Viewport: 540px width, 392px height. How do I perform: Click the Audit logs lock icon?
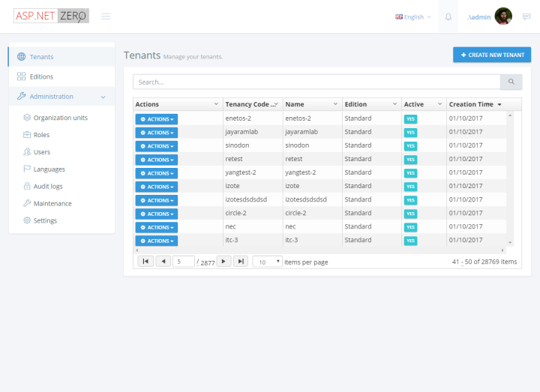point(27,186)
